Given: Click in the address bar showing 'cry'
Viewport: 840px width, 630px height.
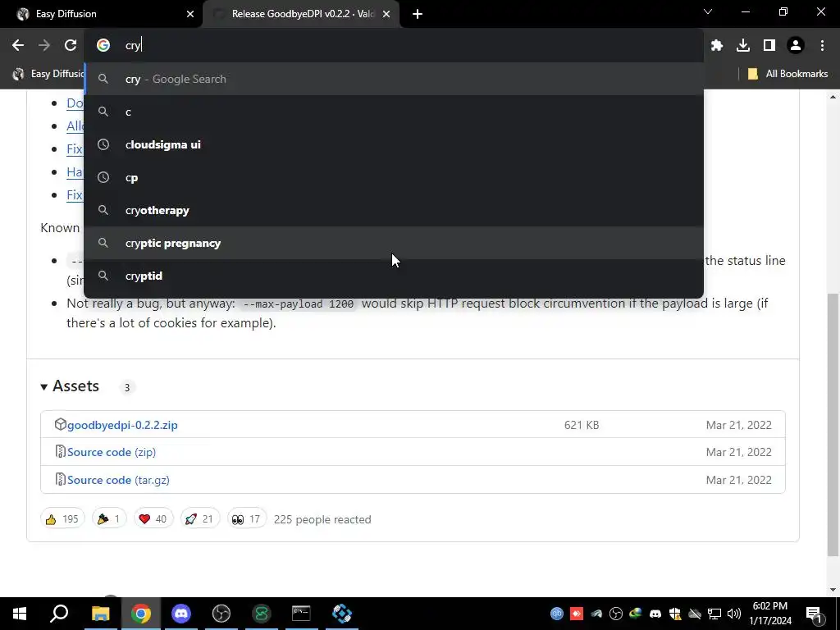Looking at the screenshot, I should point(394,46).
